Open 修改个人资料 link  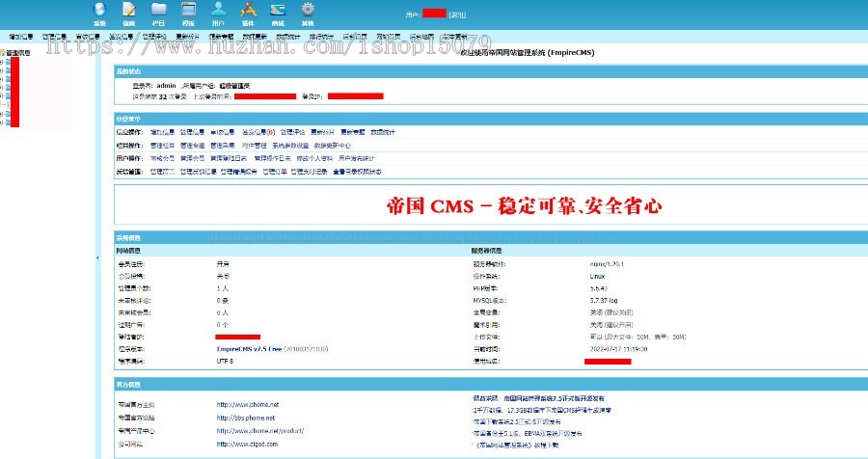coord(314,158)
